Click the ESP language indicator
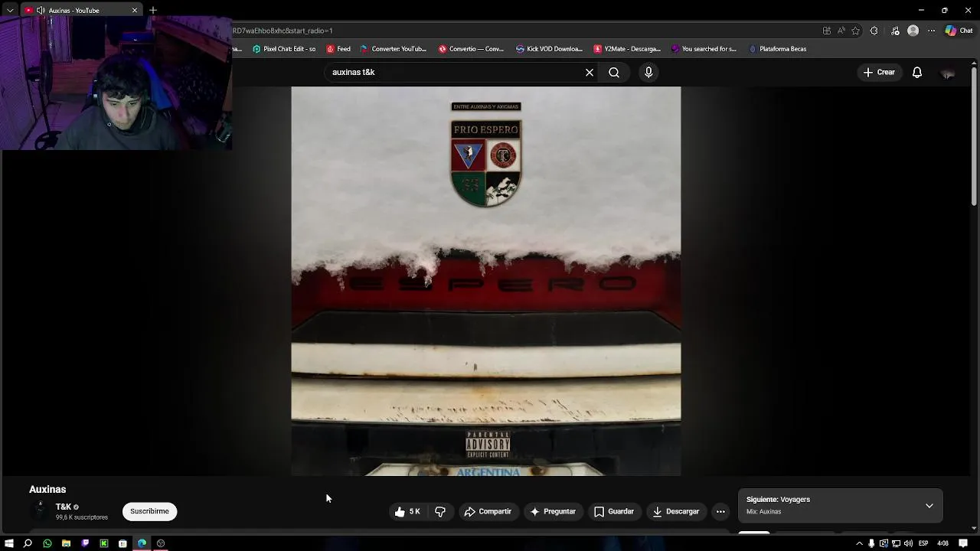 (x=923, y=543)
